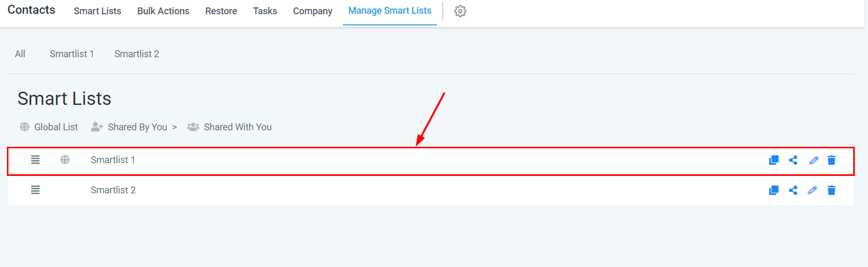
Task: Click the drag handle for Smartlist 1
Action: (x=35, y=159)
